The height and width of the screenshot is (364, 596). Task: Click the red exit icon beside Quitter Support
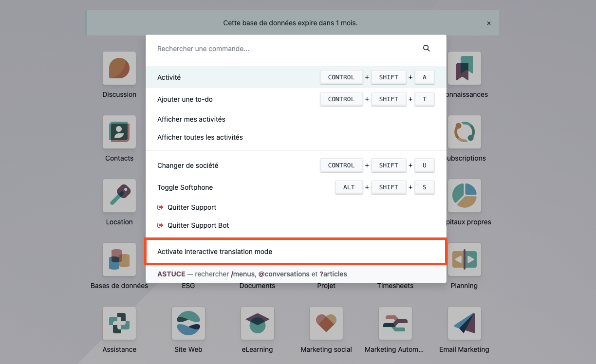(160, 207)
